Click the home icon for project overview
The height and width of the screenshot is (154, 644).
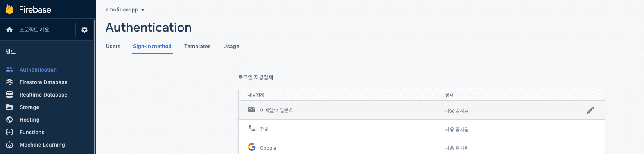pos(9,30)
